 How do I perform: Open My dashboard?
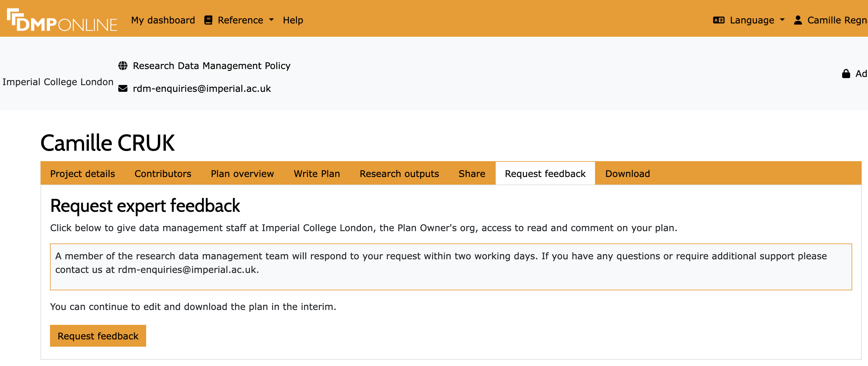tap(163, 20)
